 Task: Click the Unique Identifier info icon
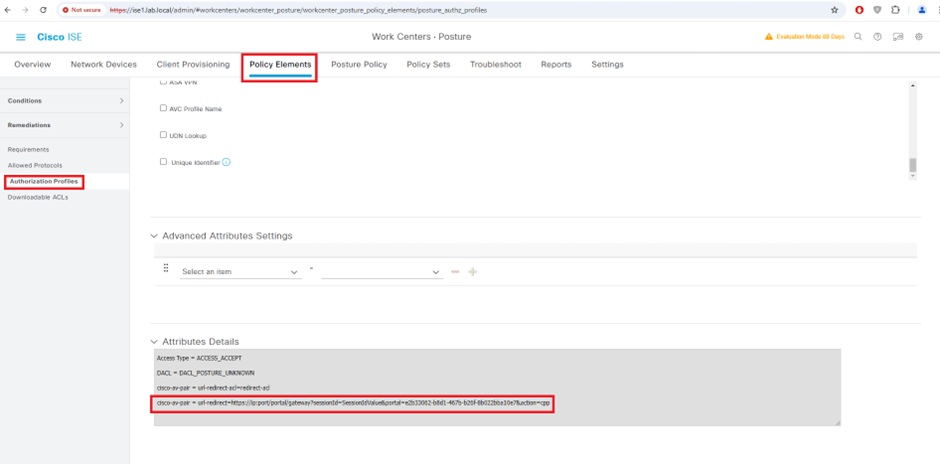coord(227,162)
